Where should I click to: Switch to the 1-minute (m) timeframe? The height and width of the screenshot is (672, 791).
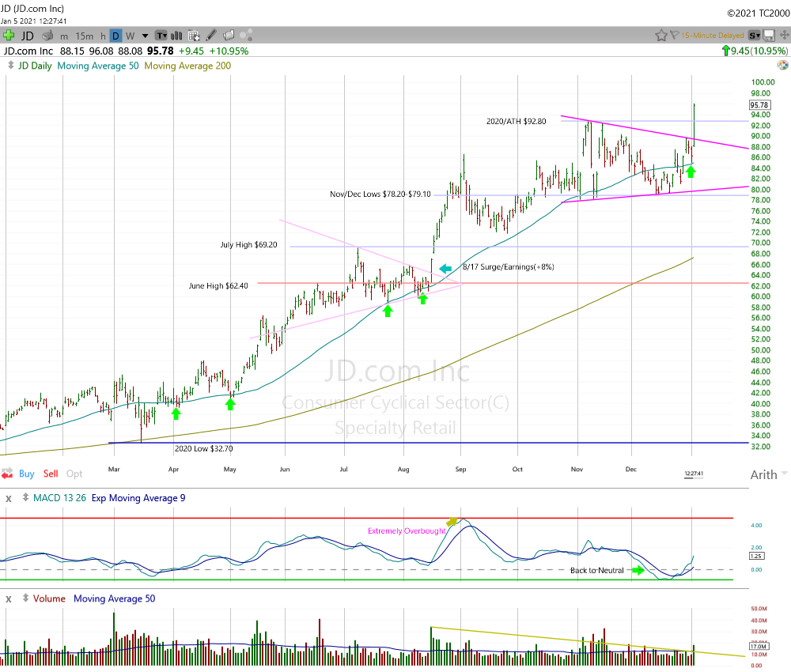click(64, 36)
